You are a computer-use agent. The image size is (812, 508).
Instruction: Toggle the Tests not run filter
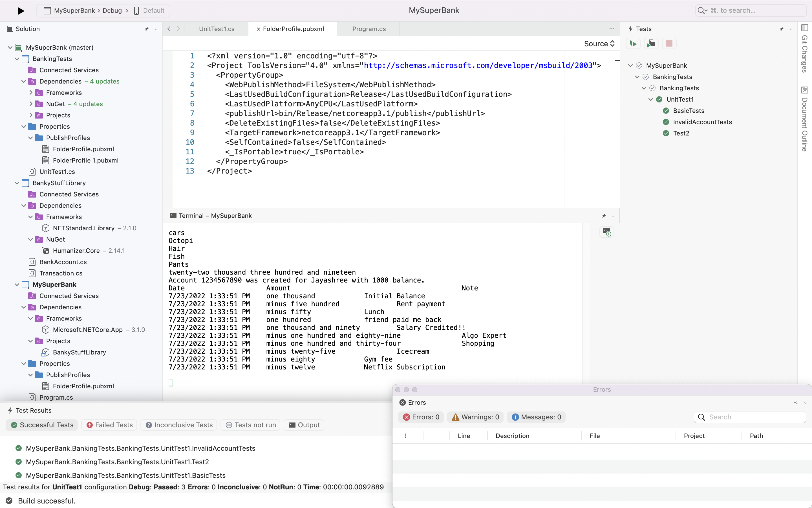[x=251, y=425]
